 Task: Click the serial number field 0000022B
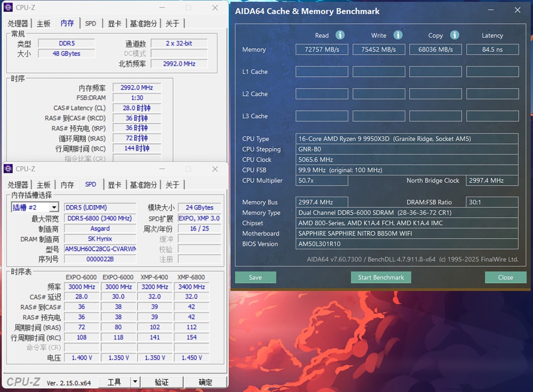coord(100,259)
